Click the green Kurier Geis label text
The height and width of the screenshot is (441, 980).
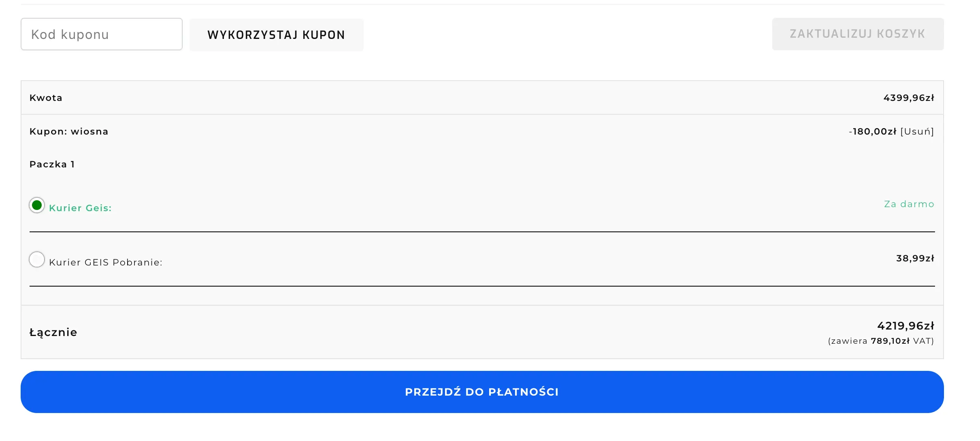[x=80, y=208]
